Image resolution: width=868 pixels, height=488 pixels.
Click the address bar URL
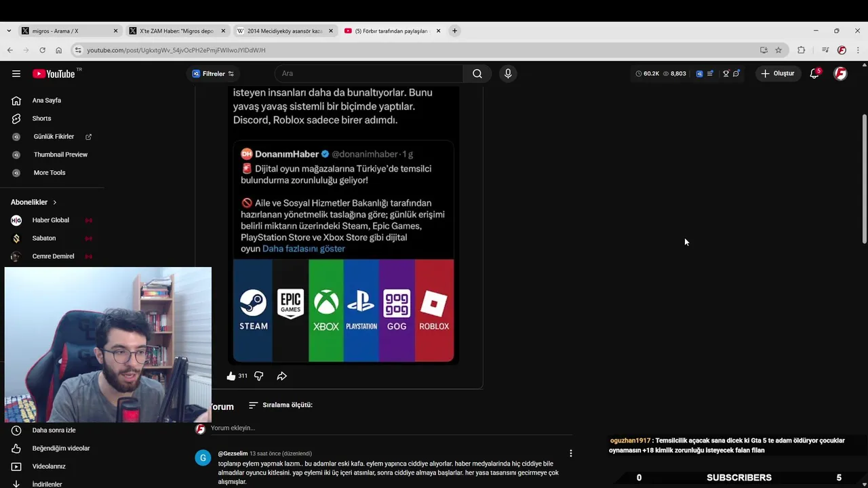(x=176, y=50)
